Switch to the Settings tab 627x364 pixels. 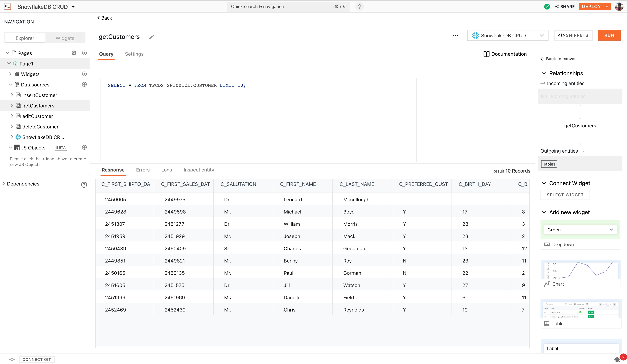pyautogui.click(x=134, y=54)
